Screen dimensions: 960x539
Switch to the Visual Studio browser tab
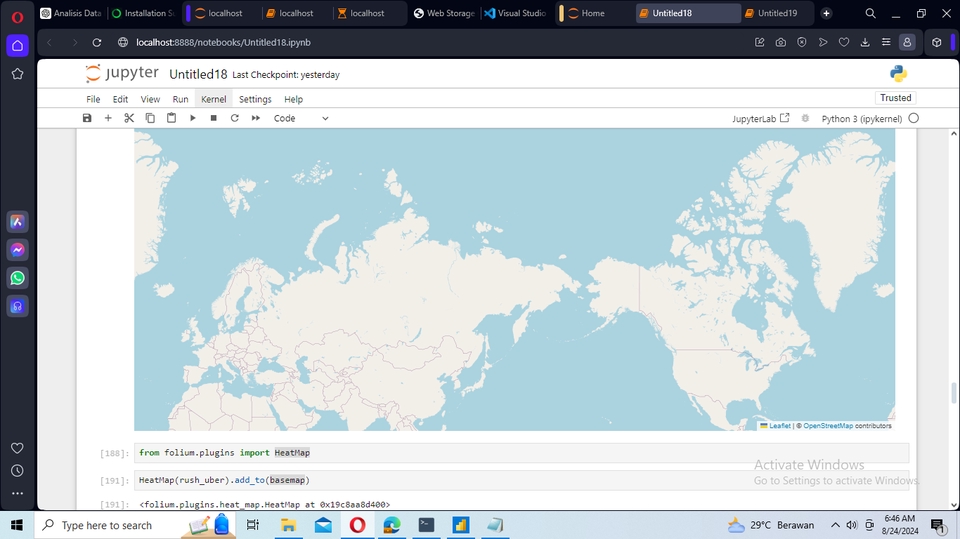pyautogui.click(x=515, y=13)
